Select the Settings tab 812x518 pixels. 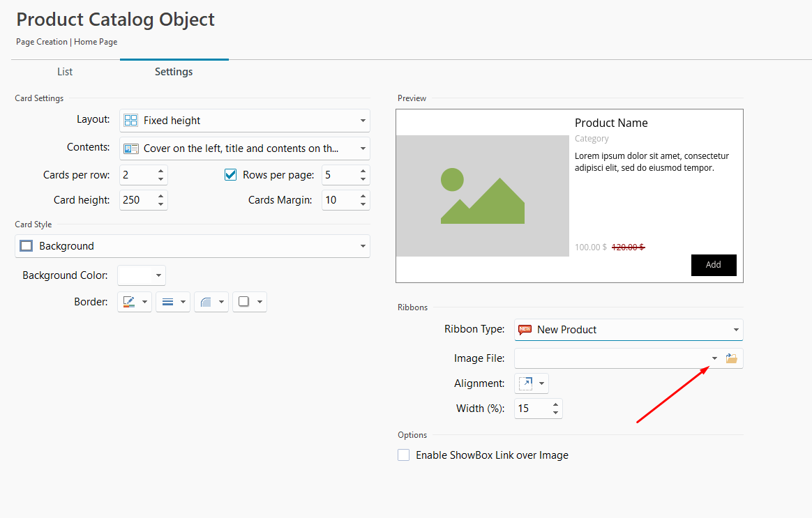174,72
